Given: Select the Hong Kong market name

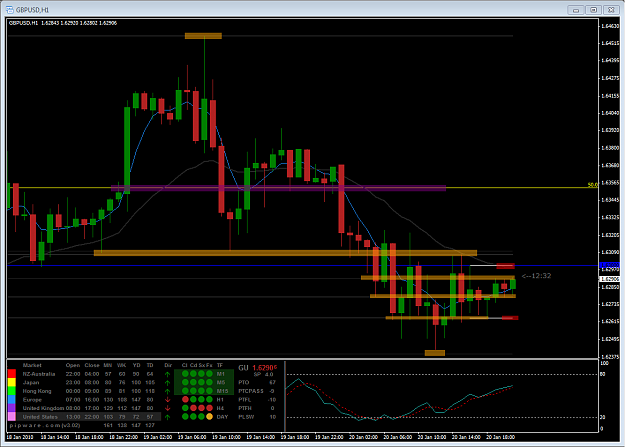Looking at the screenshot, I should 37,391.
